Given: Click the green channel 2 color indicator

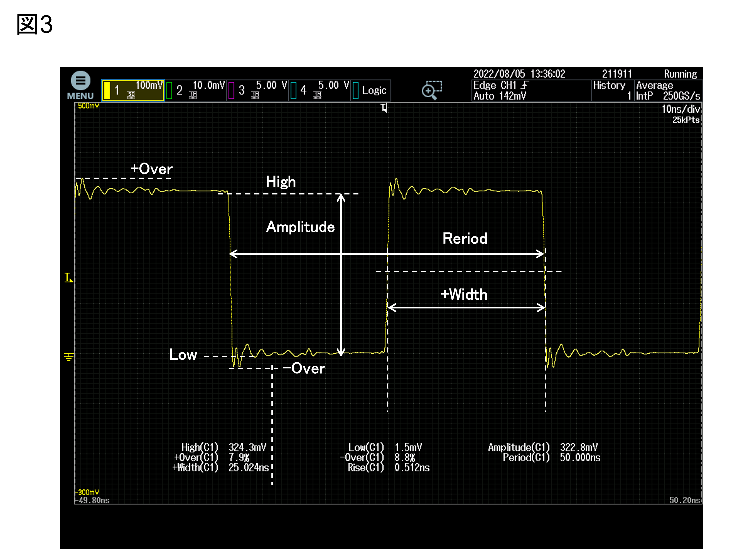Looking at the screenshot, I should click(169, 90).
